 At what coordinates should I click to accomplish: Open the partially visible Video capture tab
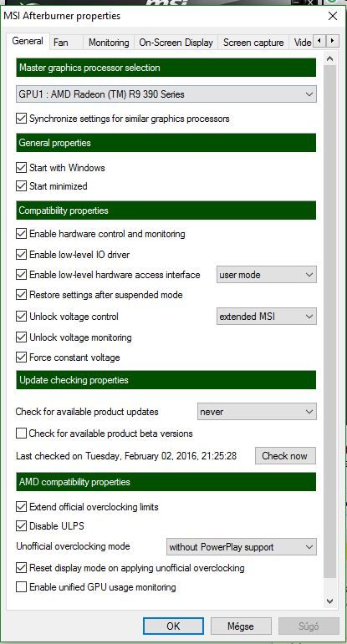click(302, 43)
